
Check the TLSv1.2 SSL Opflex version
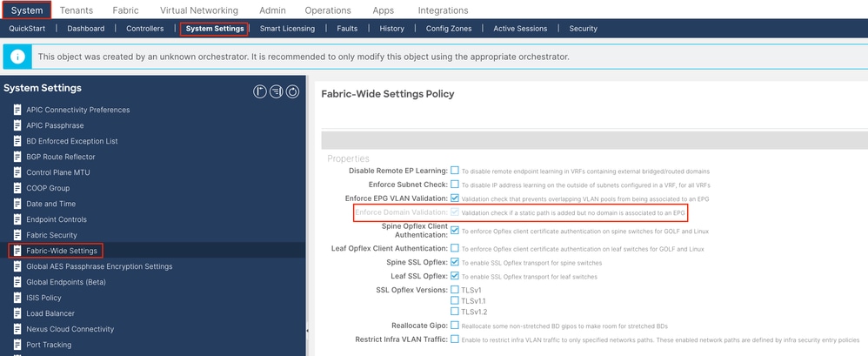coord(455,311)
